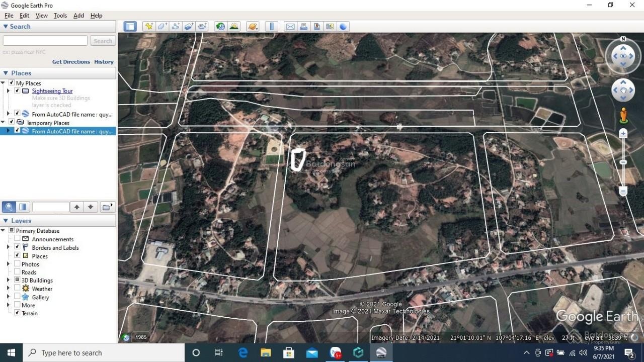Collapse the Layers panel header

tap(6, 221)
